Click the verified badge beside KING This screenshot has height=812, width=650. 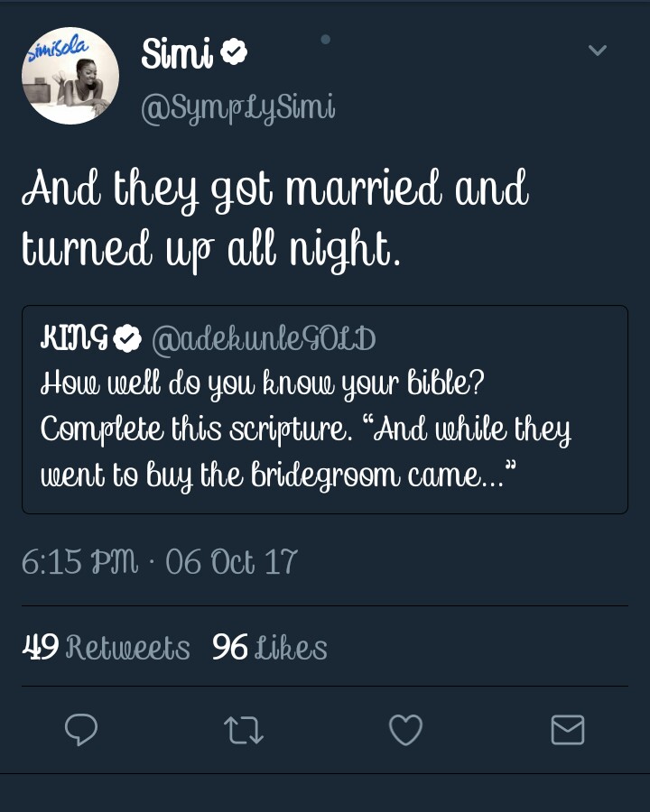click(x=130, y=339)
